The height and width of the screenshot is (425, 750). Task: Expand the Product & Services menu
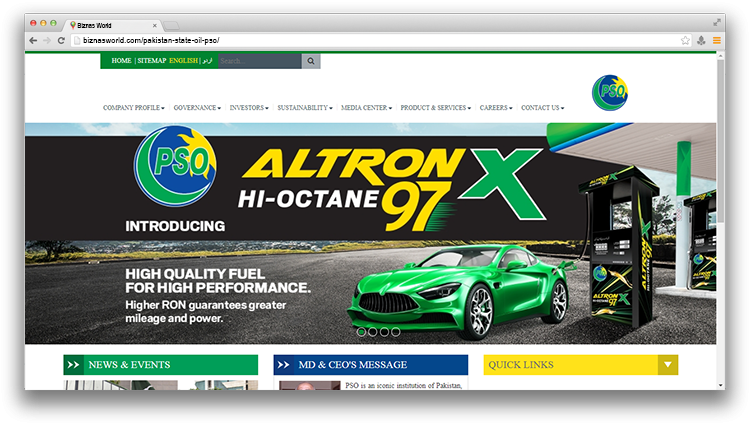[436, 108]
